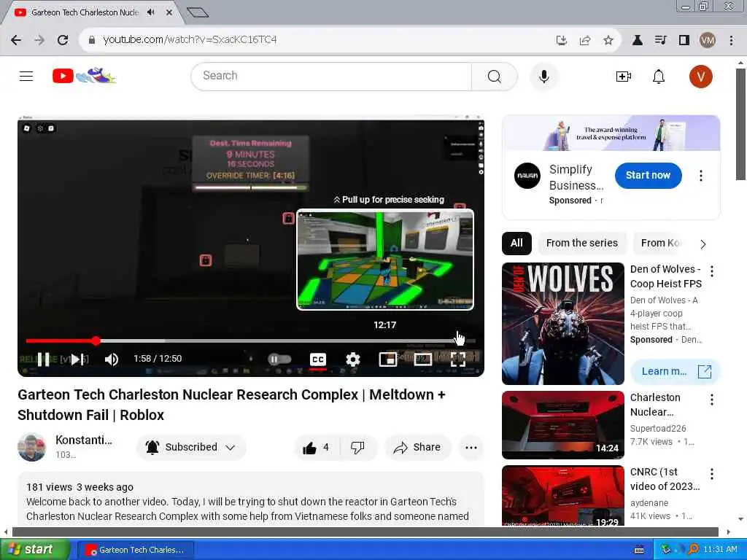Image resolution: width=747 pixels, height=560 pixels.
Task: Select the From Ko... filter chip
Action: tap(660, 244)
